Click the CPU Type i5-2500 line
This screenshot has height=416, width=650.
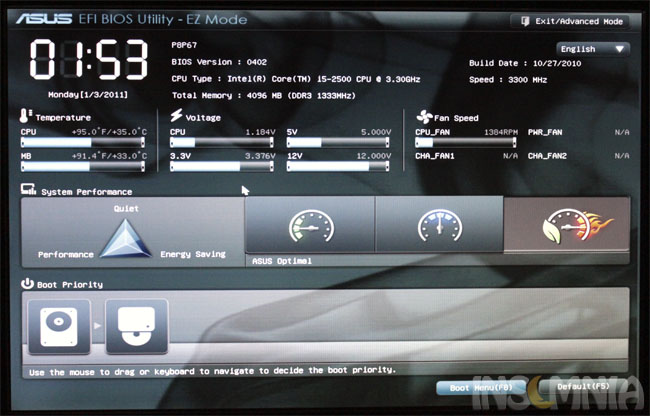tap(296, 79)
